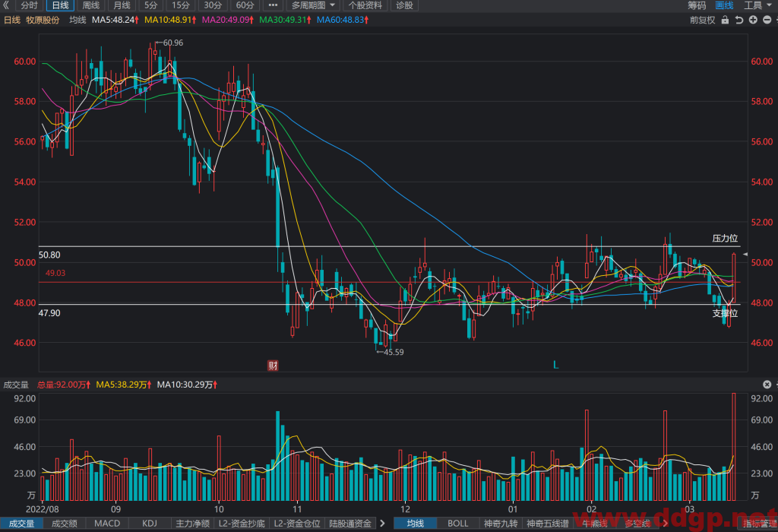Select the 60分 period
The image size is (778, 532).
pyautogui.click(x=245, y=5)
